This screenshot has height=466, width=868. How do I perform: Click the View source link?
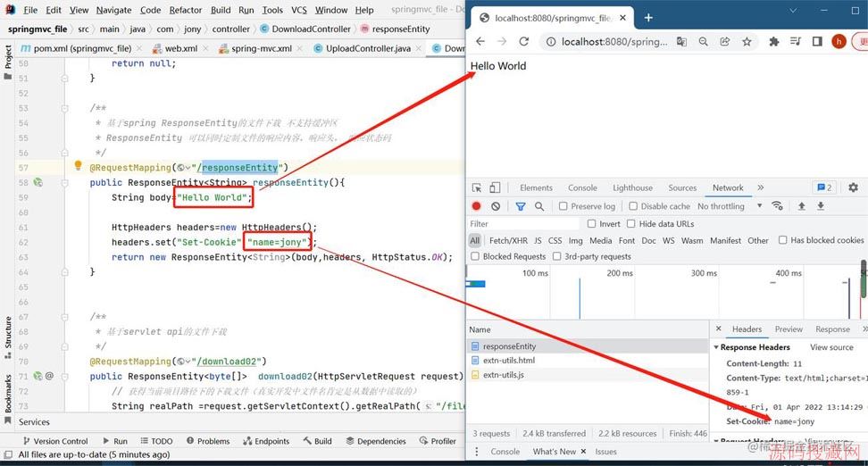[831, 347]
